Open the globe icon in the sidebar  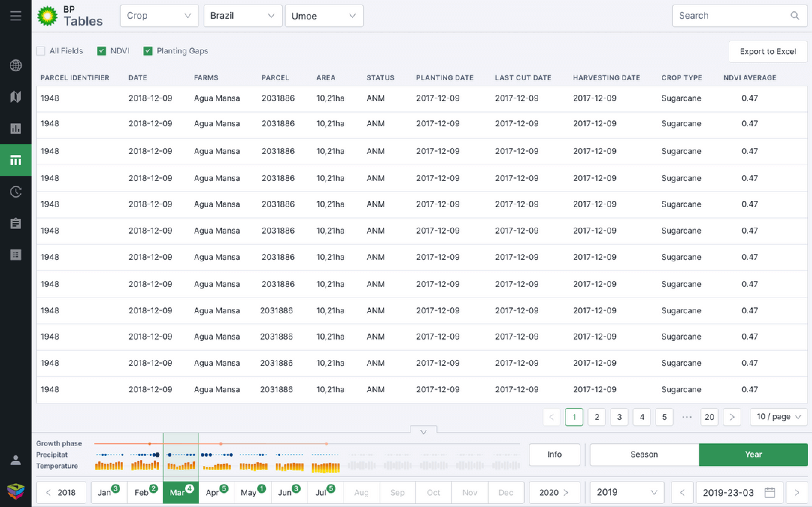15,66
